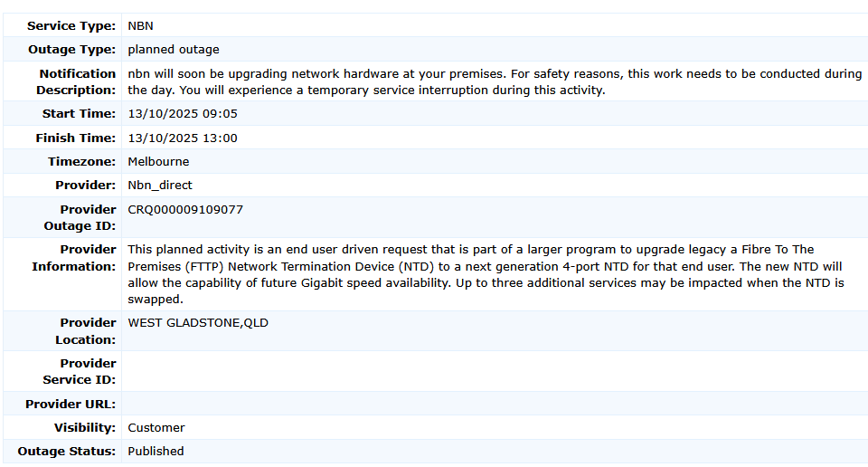Click the Visibility value Customer

tap(156, 428)
